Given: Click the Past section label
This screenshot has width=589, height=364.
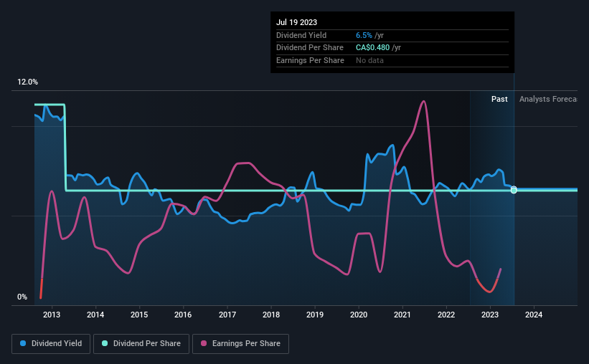Looking at the screenshot, I should pos(499,99).
